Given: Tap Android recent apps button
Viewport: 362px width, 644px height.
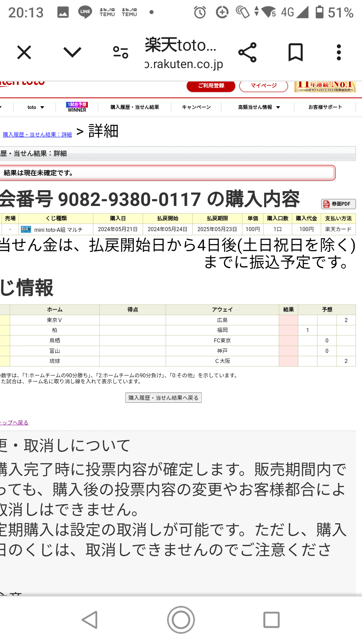Looking at the screenshot, I should click(x=271, y=620).
